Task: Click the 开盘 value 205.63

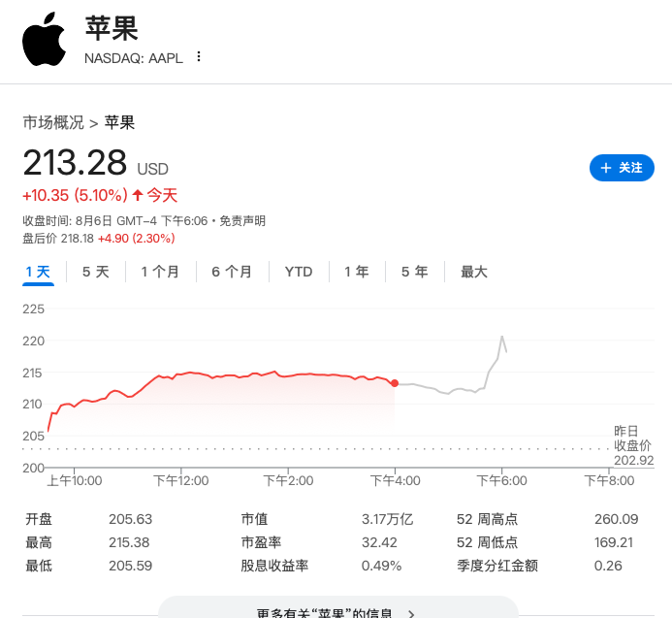Action: (130, 519)
